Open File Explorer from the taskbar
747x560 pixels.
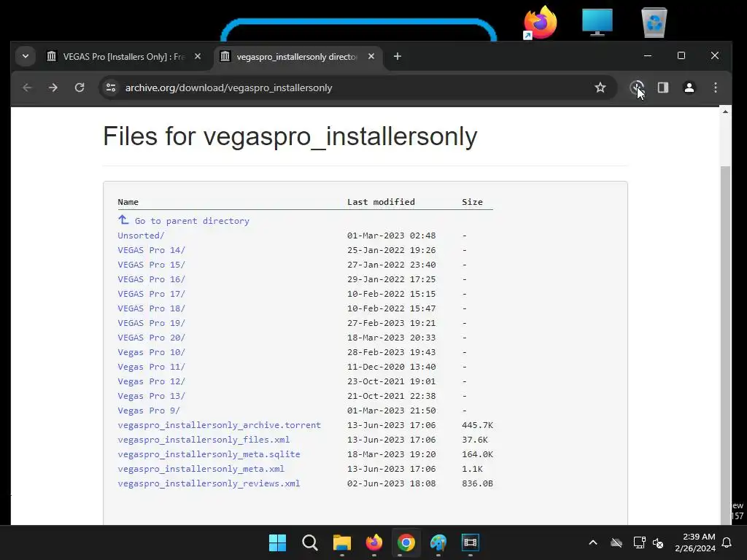(341, 542)
